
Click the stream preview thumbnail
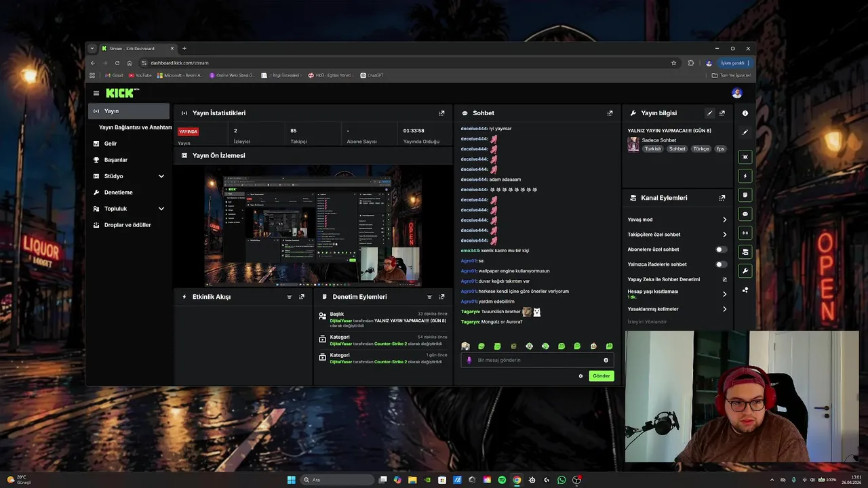tap(313, 227)
